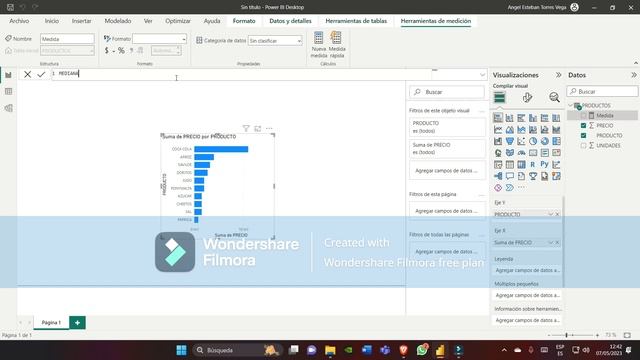Choose the line chart visual
The height and width of the screenshot is (360, 640).
point(498,130)
